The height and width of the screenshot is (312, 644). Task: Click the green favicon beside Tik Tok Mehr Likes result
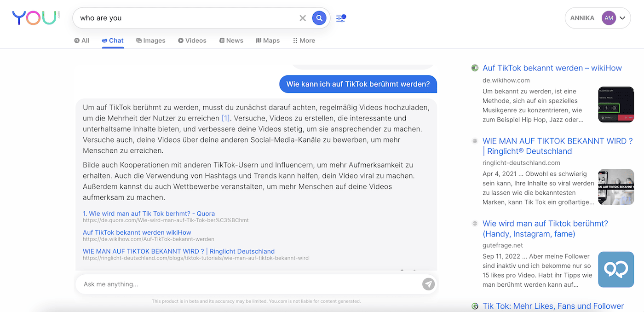point(475,306)
